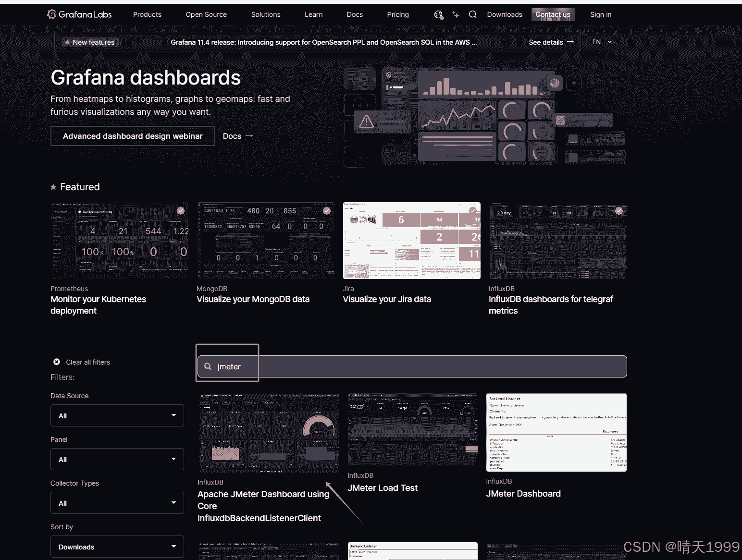
Task: Click the MongoDB label on featured card
Action: [x=212, y=289]
